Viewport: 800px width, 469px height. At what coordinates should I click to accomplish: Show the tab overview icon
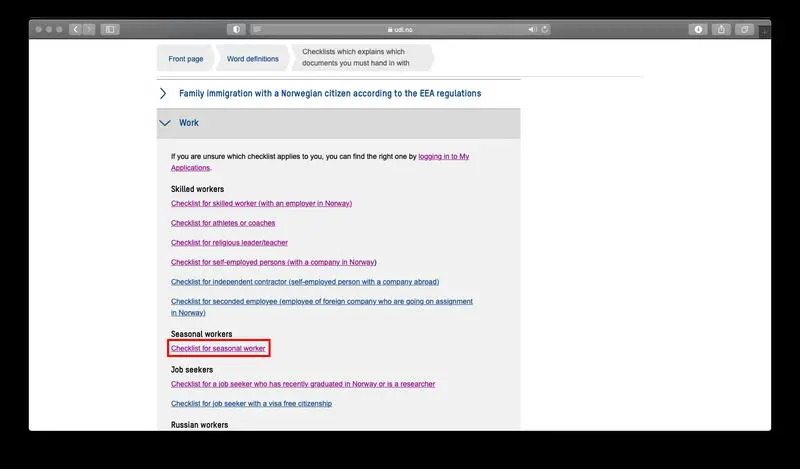point(745,29)
